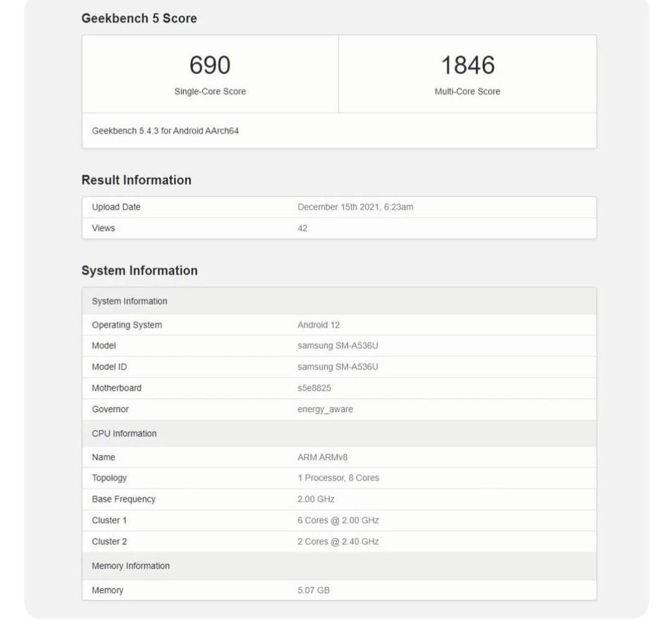Click the System Information table header row
This screenshot has width=672, height=620.
tap(339, 301)
